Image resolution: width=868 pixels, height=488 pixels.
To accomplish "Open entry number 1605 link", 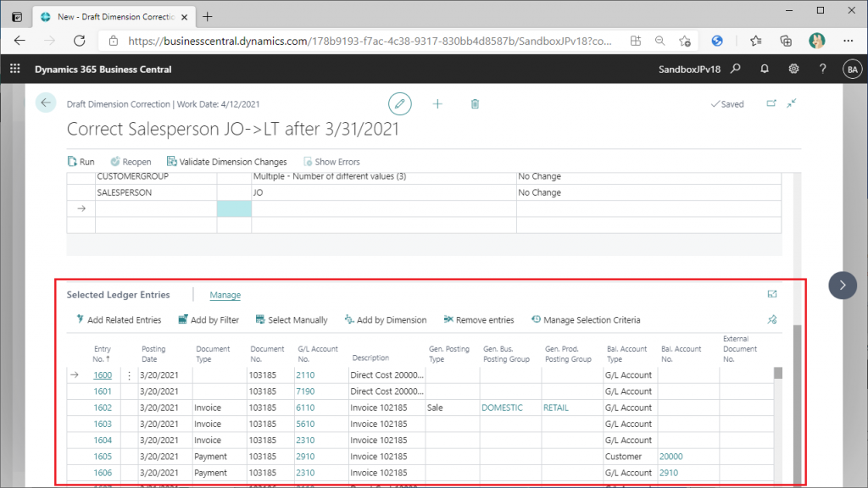I will 103,457.
